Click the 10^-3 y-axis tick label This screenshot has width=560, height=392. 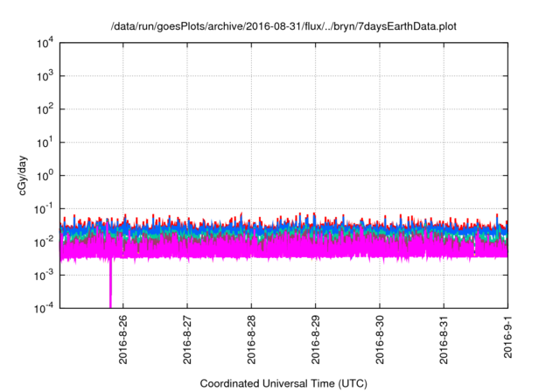[44, 275]
